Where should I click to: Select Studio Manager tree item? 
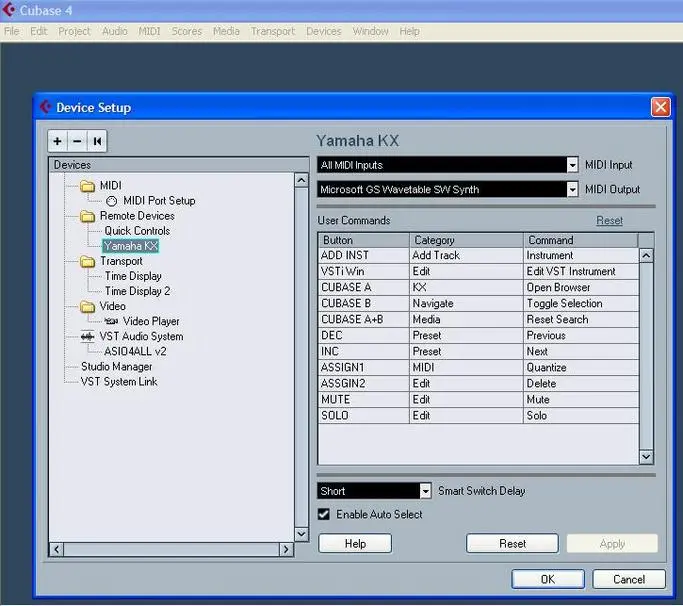pyautogui.click(x=117, y=366)
